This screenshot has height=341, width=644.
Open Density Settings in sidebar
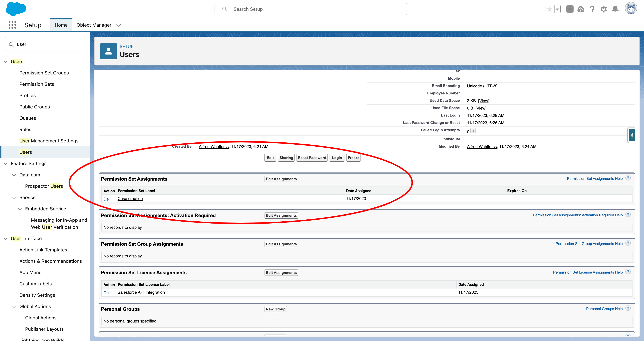click(x=37, y=295)
